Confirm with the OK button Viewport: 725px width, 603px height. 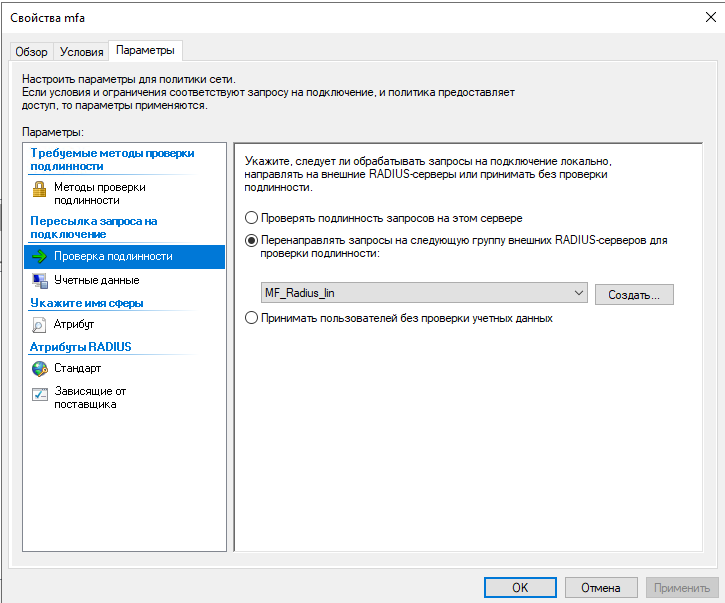(519, 588)
